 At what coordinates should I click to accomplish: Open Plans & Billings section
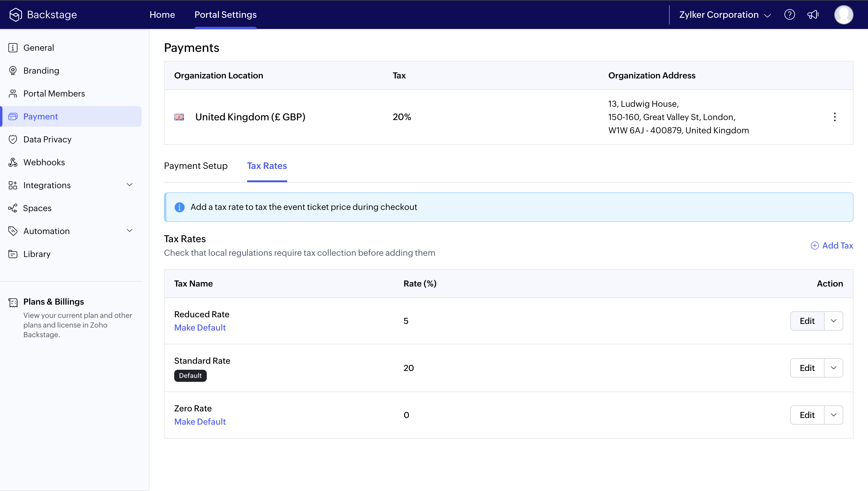click(54, 302)
